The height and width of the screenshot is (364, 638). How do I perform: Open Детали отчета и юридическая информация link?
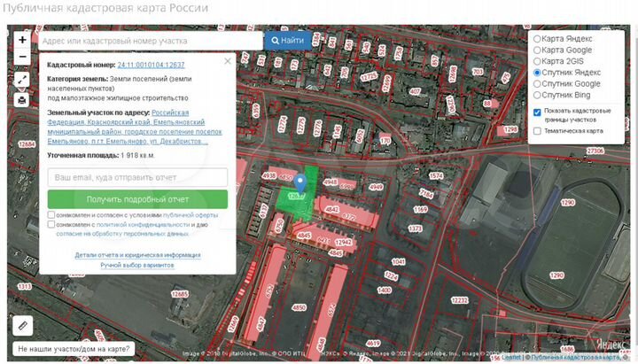coord(137,254)
